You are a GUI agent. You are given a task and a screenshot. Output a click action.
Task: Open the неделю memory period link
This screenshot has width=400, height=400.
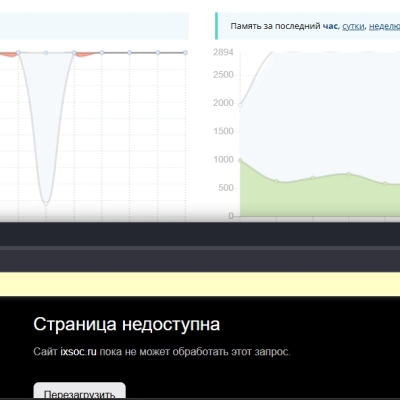click(x=384, y=26)
